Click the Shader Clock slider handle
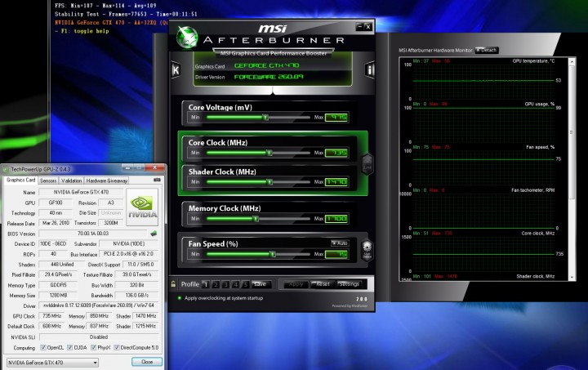This screenshot has height=370, width=588. pyautogui.click(x=269, y=182)
